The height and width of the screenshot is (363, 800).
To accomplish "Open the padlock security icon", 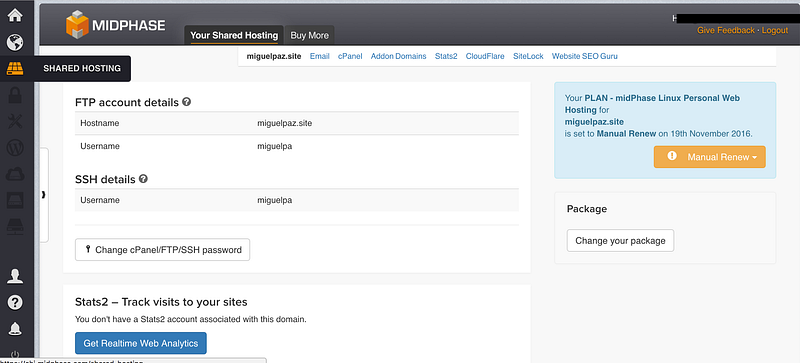I will pyautogui.click(x=15, y=95).
